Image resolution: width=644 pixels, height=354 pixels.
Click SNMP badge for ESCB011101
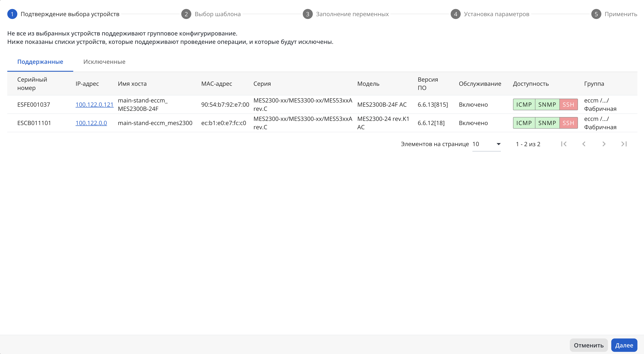point(547,123)
